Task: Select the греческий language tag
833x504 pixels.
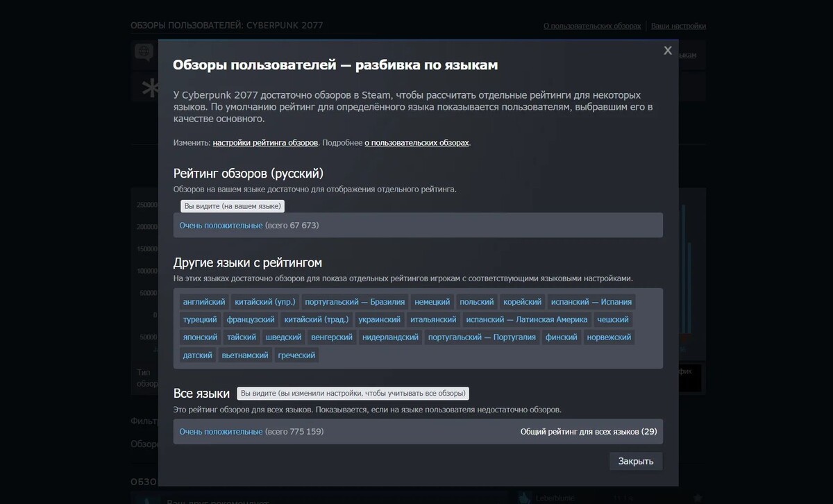Action: [296, 355]
